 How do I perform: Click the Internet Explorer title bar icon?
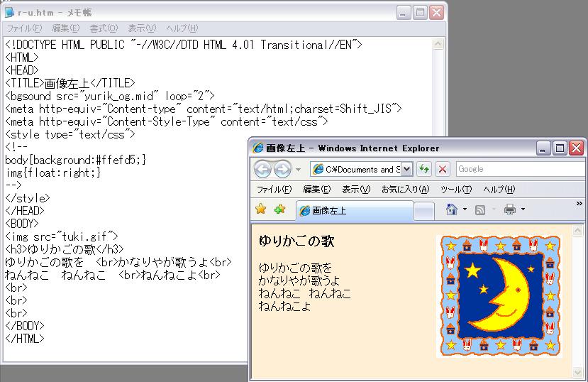(x=258, y=148)
